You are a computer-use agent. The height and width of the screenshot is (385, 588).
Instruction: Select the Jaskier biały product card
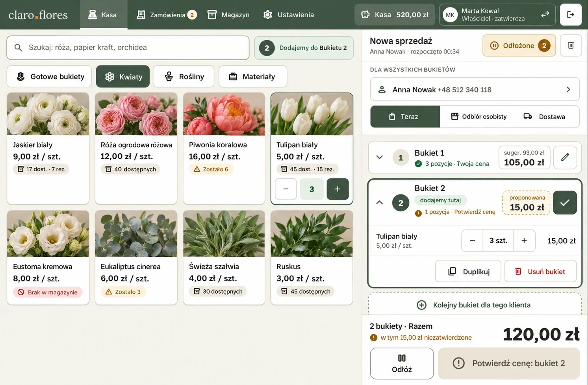pos(48,148)
